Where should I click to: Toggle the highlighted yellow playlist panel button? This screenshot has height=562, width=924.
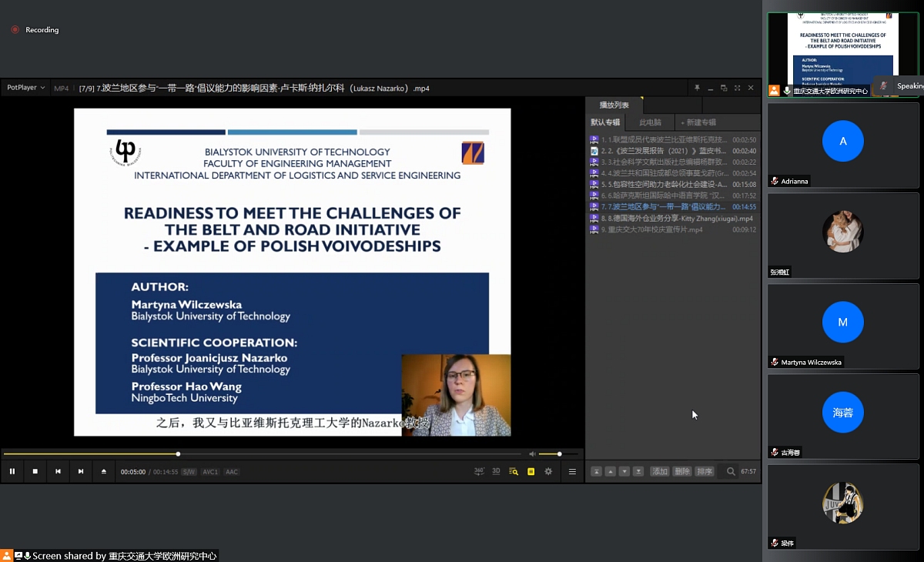click(531, 471)
